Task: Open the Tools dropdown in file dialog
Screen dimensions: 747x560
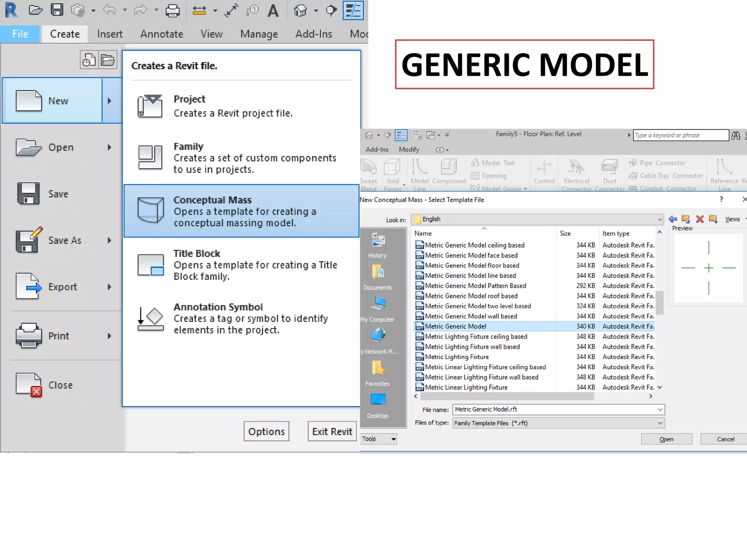Action: (379, 439)
